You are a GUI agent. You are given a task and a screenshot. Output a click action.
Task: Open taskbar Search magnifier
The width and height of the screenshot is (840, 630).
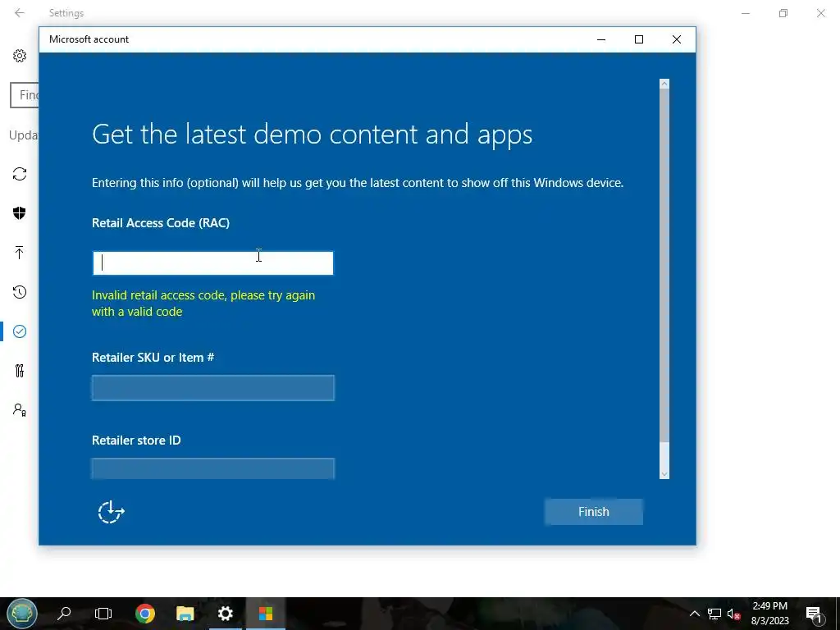click(x=64, y=613)
